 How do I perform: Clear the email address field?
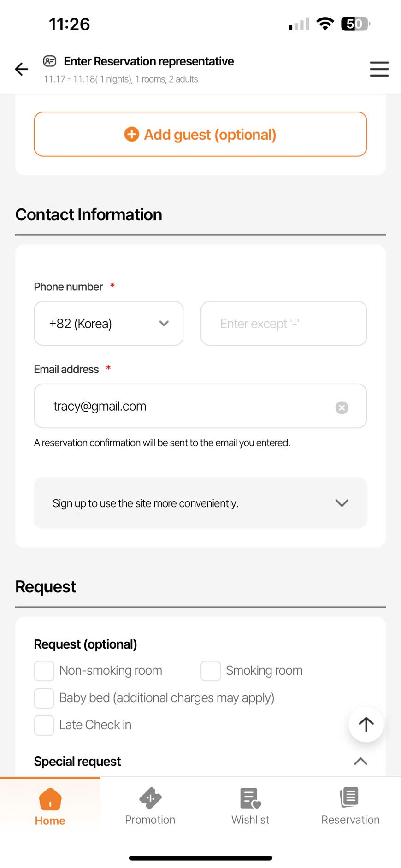[342, 407]
